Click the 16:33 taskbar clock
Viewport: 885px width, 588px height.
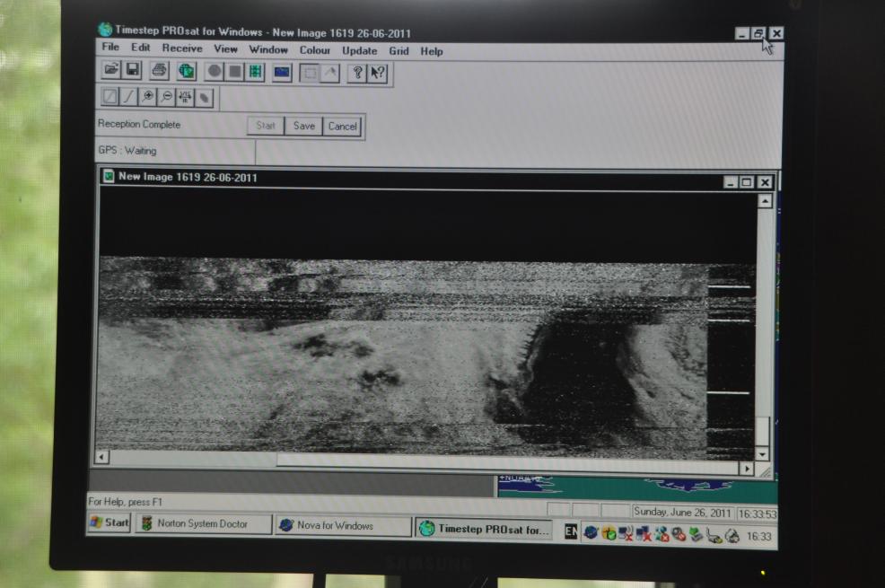[x=758, y=537]
